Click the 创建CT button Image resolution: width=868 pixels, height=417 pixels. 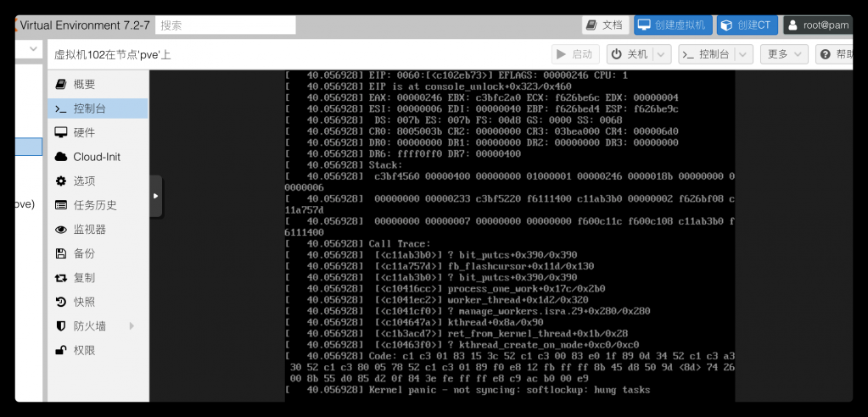tap(745, 25)
